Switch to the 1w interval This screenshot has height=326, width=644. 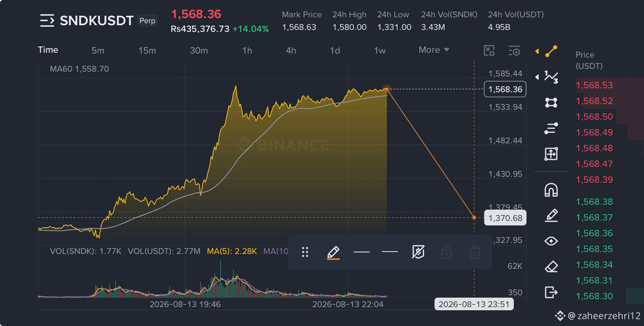pyautogui.click(x=380, y=50)
